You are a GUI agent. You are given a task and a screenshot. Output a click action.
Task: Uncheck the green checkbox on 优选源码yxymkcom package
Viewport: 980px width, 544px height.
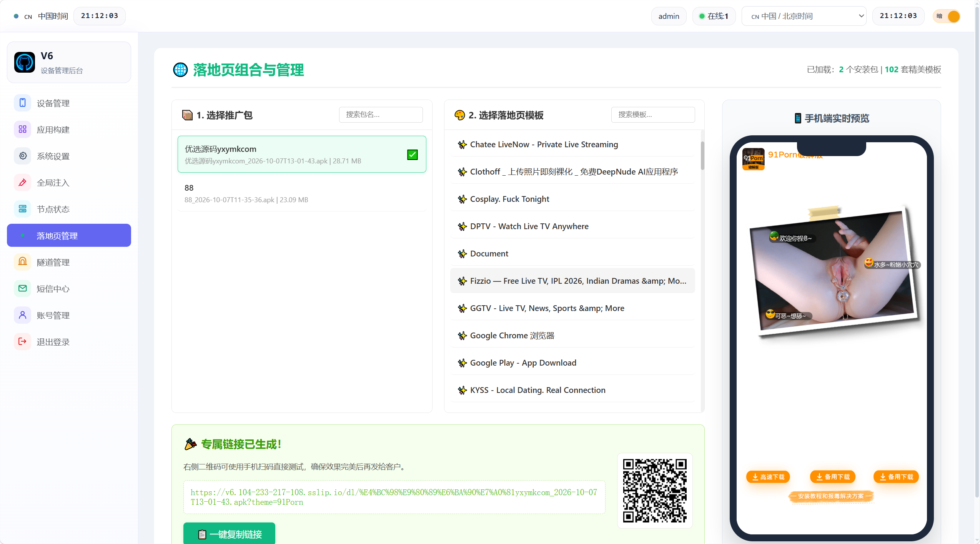tap(413, 155)
